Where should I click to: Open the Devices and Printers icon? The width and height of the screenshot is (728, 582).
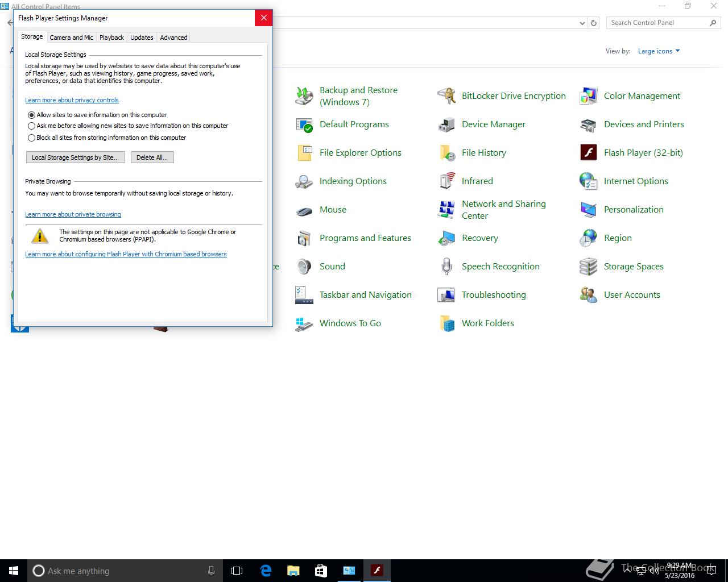(x=589, y=124)
